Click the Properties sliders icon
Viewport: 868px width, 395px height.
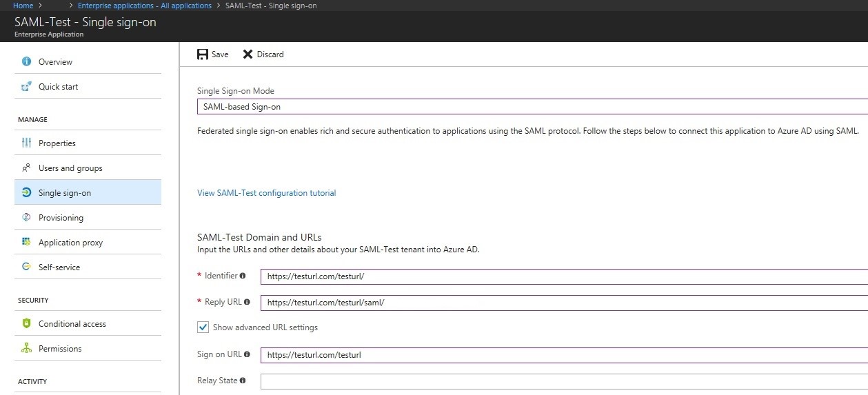coord(26,143)
